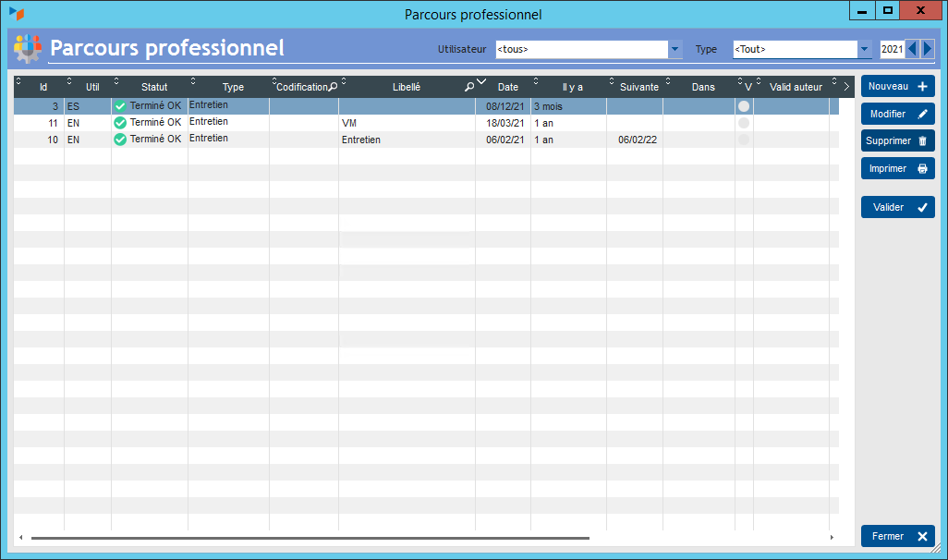
Task: Click the search magnifier in Libellé column
Action: pos(469,87)
